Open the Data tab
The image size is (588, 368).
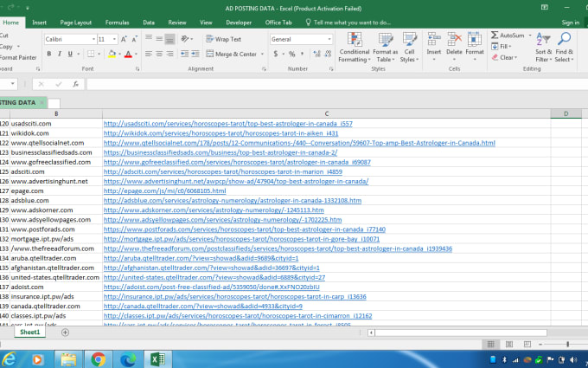[149, 23]
